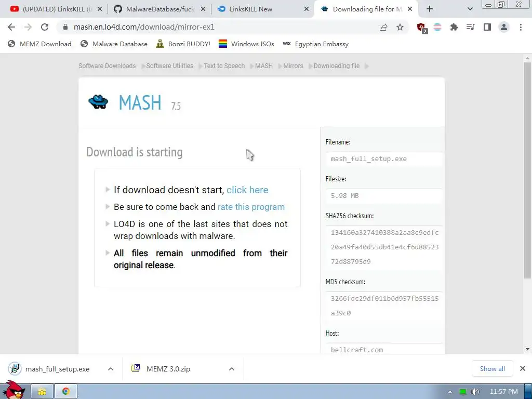Click Downloading file breadcrumb

click(x=337, y=66)
